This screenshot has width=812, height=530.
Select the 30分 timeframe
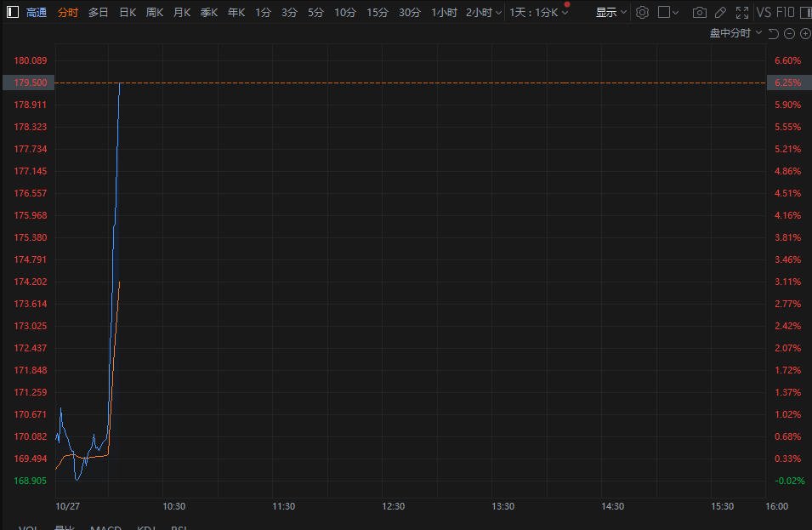pos(409,12)
